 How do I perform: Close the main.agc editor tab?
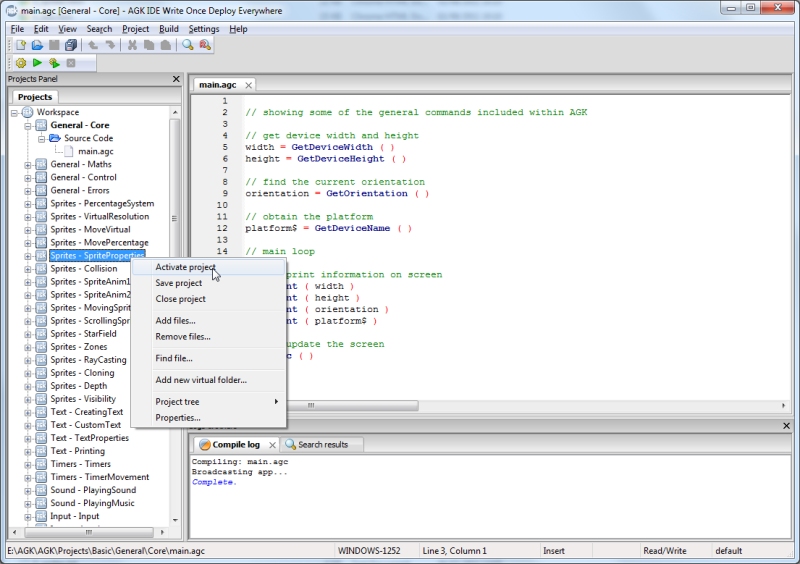coord(248,85)
